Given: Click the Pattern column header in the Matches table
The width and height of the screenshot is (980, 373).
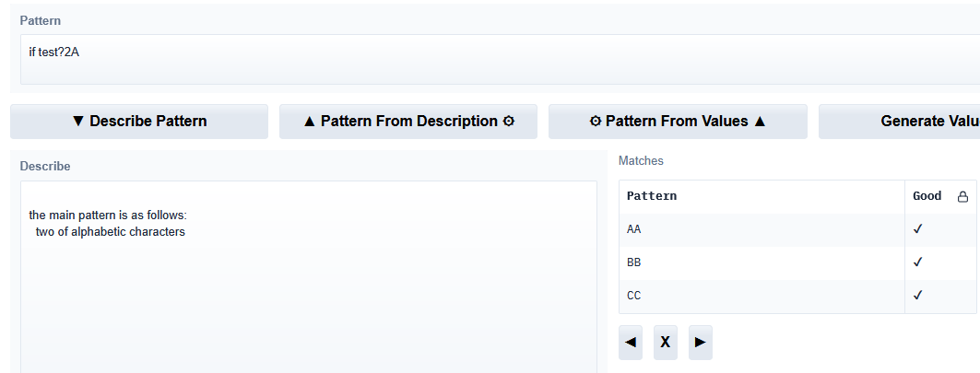Looking at the screenshot, I should 652,196.
